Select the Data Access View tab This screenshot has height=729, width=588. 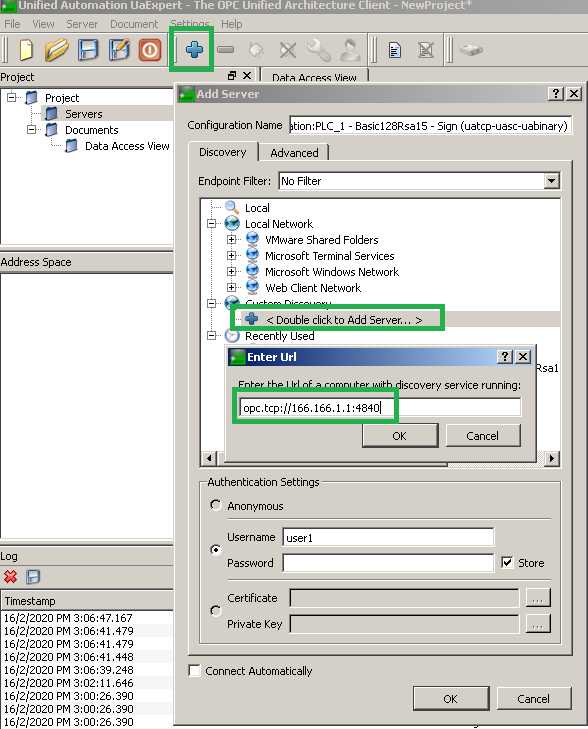tap(314, 77)
